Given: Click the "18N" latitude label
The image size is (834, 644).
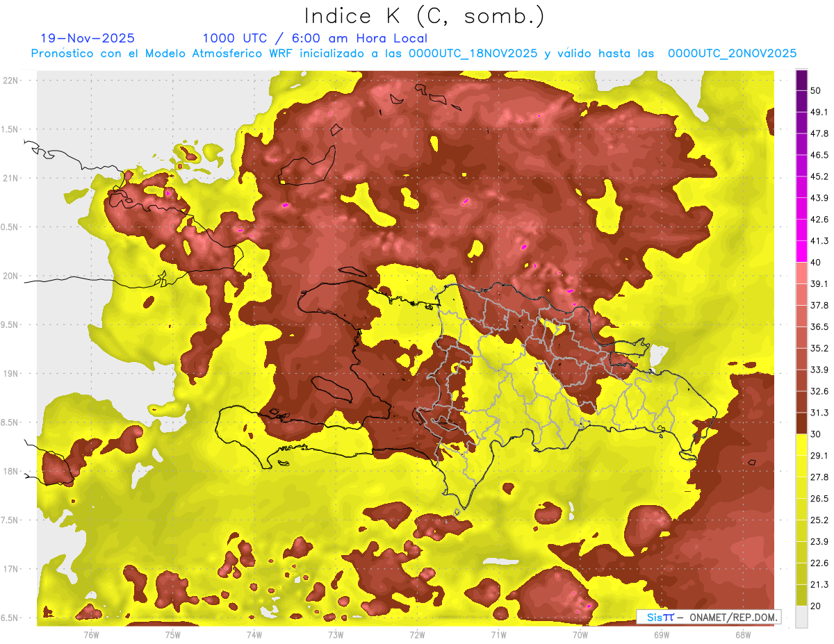Looking at the screenshot, I should click(x=10, y=472).
